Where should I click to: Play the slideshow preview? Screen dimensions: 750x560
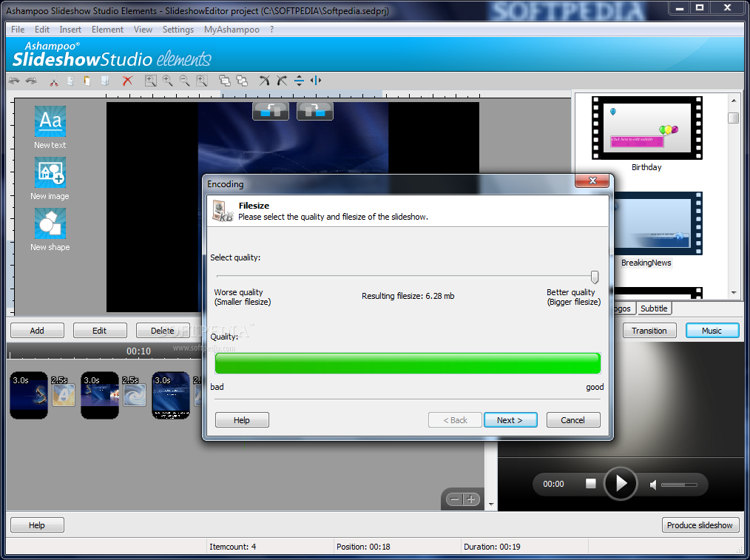pos(621,484)
